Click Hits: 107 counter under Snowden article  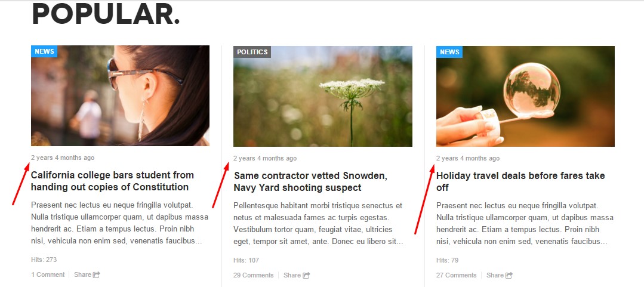click(246, 260)
